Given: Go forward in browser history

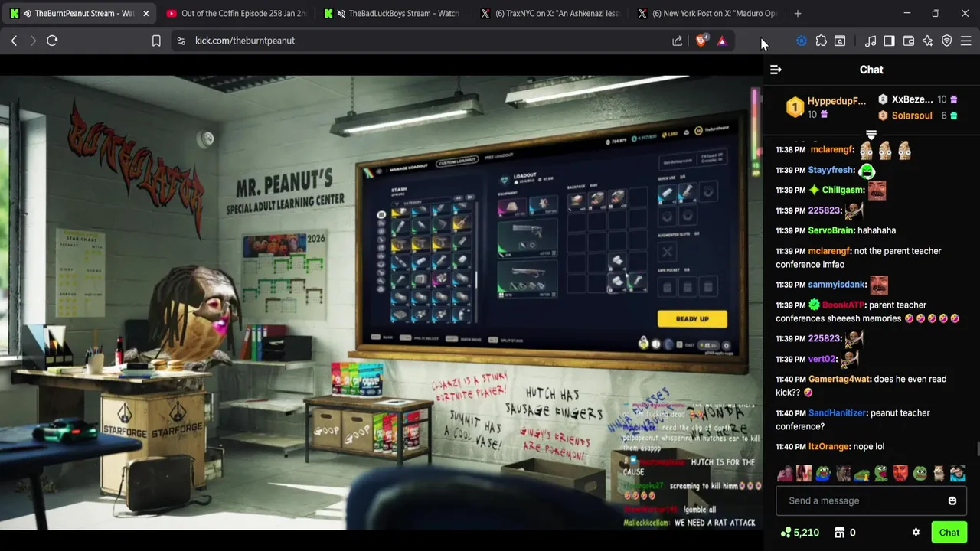Looking at the screenshot, I should [x=33, y=41].
